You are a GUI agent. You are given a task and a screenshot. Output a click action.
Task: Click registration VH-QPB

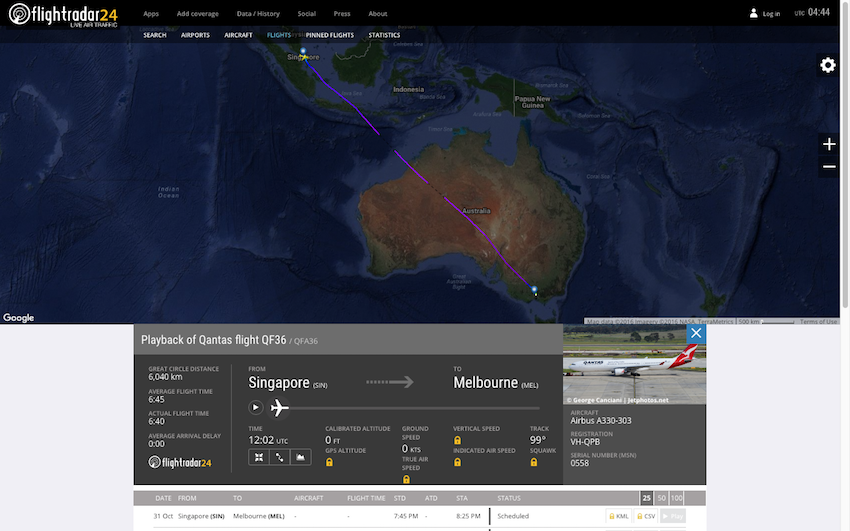tap(585, 442)
